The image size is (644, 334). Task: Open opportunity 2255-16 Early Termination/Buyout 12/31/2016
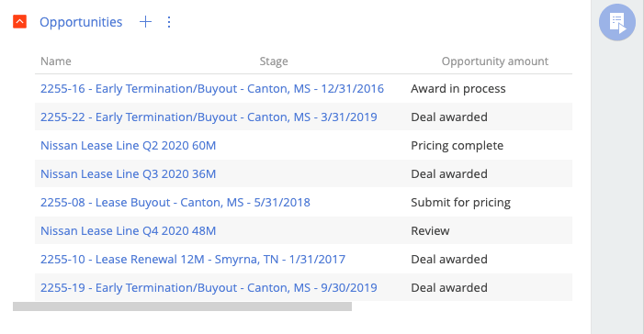coord(212,89)
